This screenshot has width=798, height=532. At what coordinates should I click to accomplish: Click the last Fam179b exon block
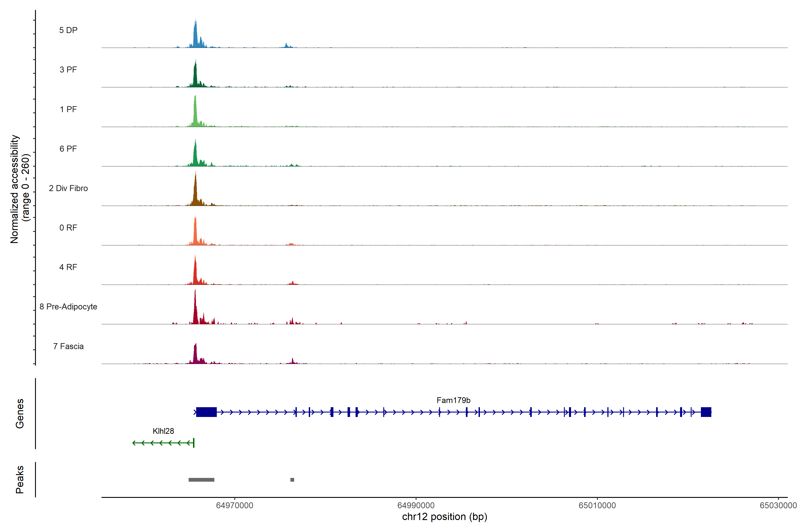pyautogui.click(x=706, y=412)
